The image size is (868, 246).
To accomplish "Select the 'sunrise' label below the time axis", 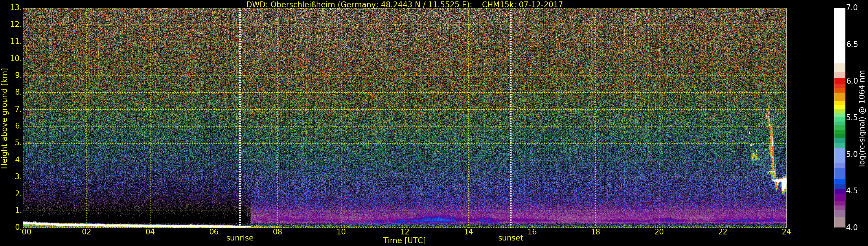I will click(x=240, y=238).
